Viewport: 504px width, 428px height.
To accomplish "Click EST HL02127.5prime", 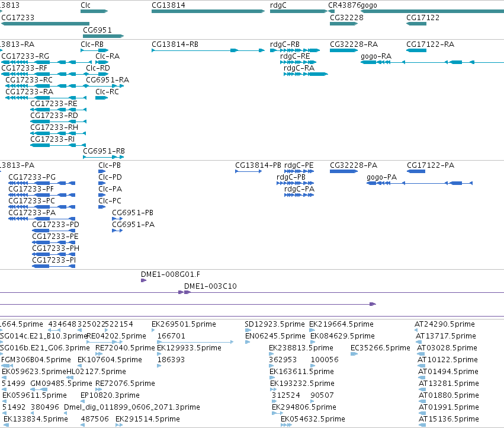I will click(x=70, y=378).
